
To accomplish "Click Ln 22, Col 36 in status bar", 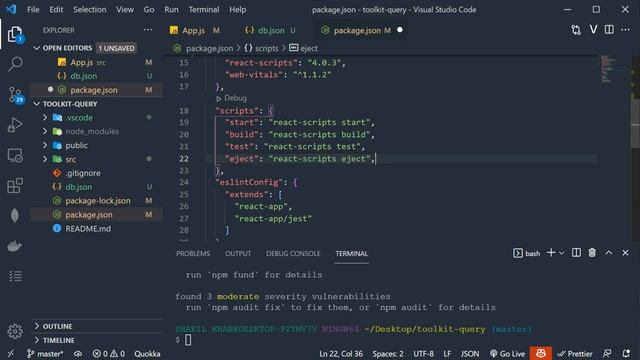I will pyautogui.click(x=341, y=354).
